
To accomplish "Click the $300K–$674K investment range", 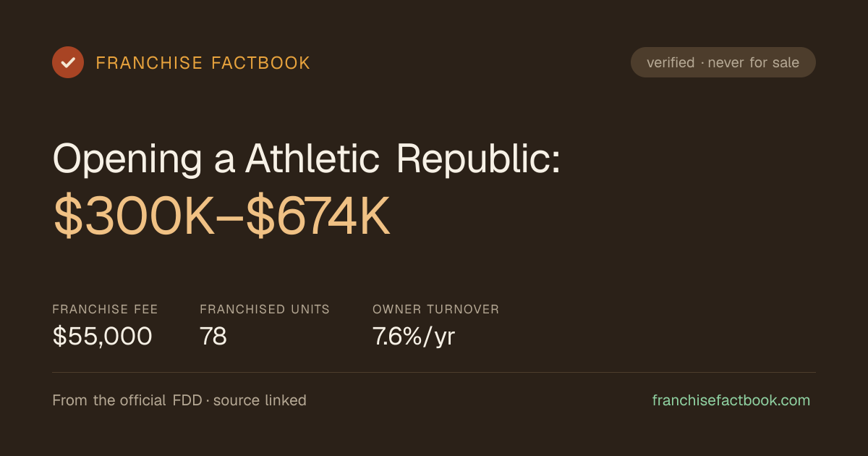I will pos(222,216).
